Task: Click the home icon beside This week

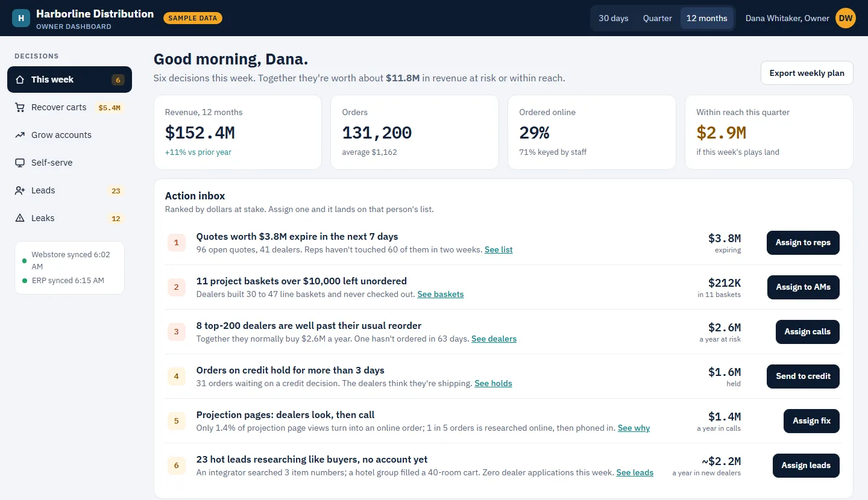Action: click(x=20, y=80)
